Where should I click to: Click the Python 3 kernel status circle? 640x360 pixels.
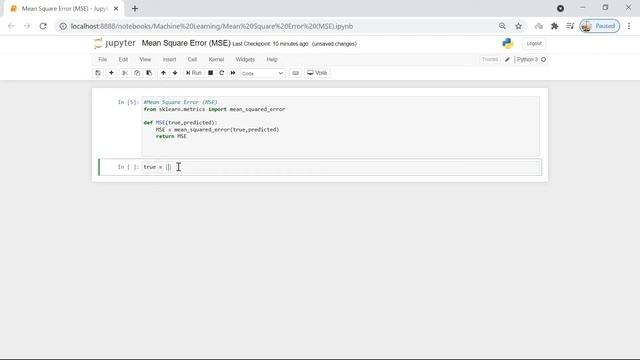click(544, 60)
